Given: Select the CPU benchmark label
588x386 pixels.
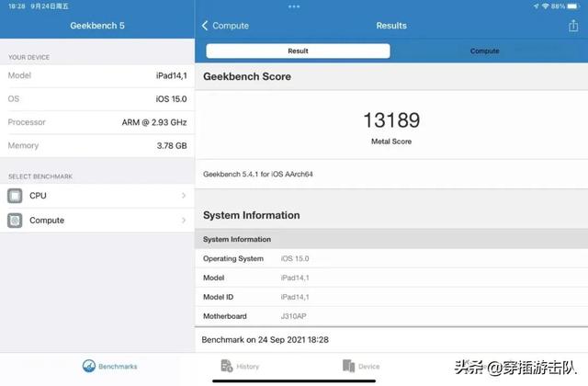Looking at the screenshot, I should click(x=38, y=196).
